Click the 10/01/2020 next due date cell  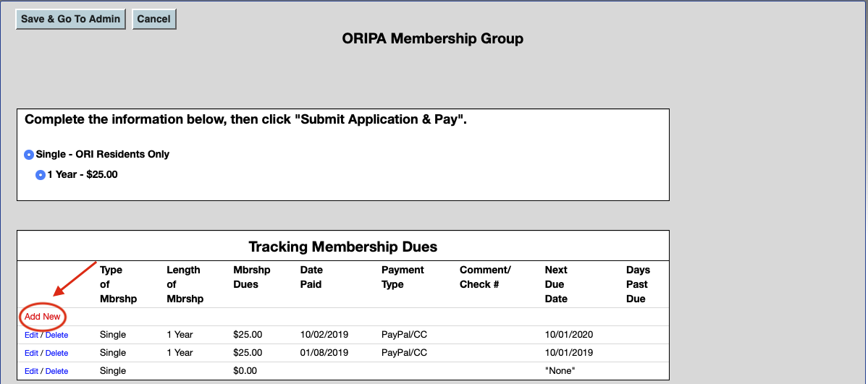569,335
